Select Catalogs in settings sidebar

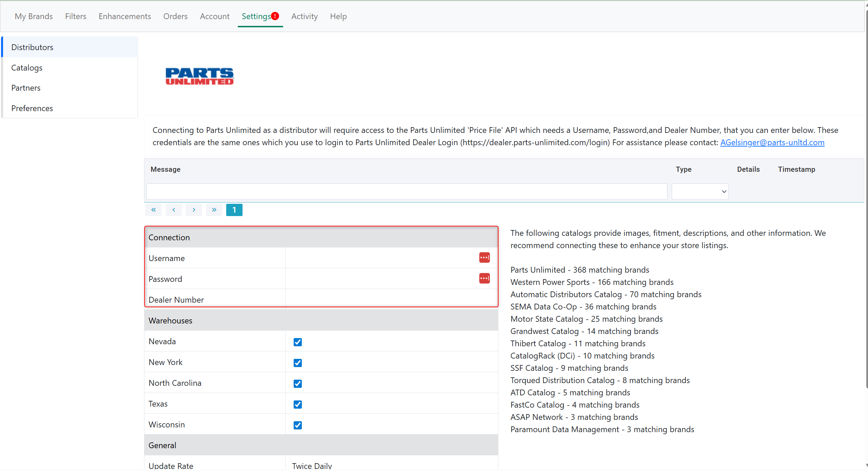pos(27,67)
